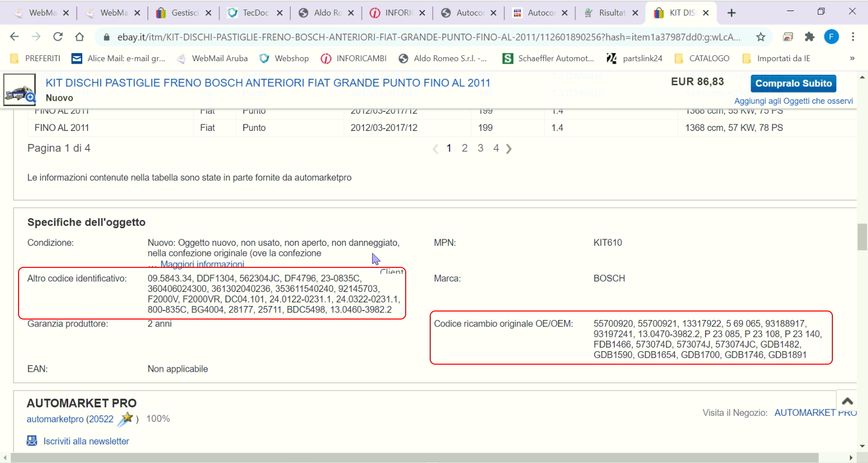868x463 pixels.
Task: Open the Aldo Romeo S.r.l. bookmark
Action: [x=443, y=59]
